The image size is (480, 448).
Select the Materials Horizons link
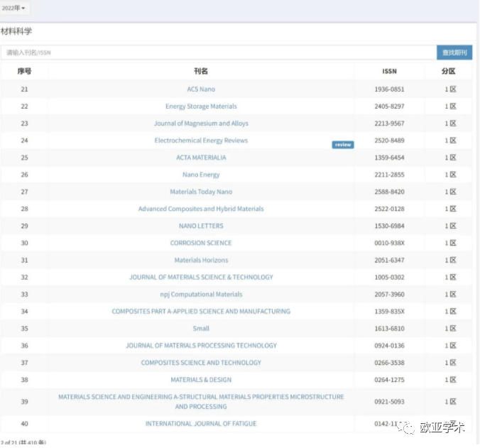tap(201, 260)
